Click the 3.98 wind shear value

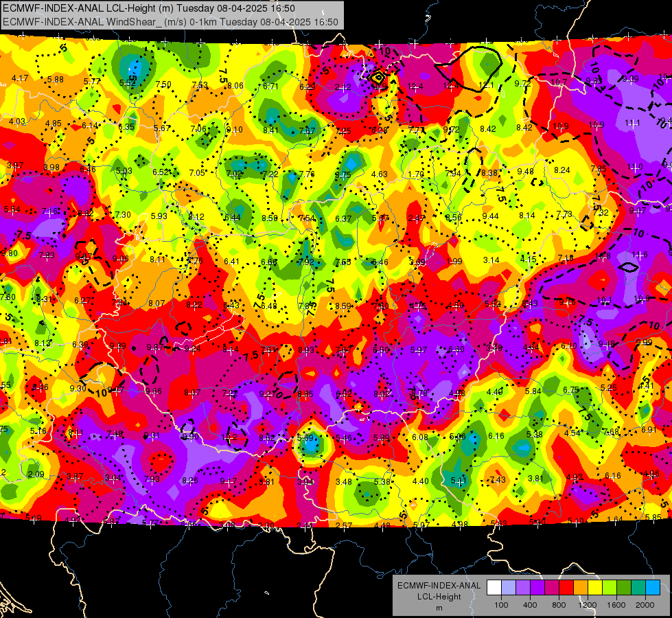click(x=51, y=168)
